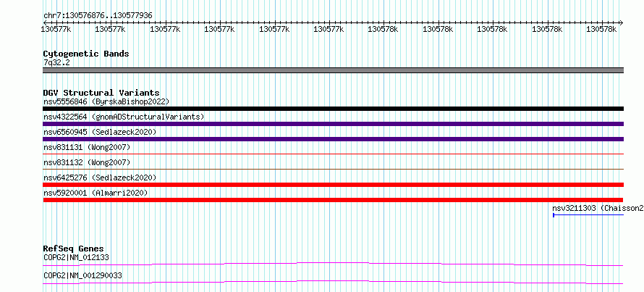Open COPG2|NM_001290033 transcript label
The height and width of the screenshot is (292, 644).
82,275
